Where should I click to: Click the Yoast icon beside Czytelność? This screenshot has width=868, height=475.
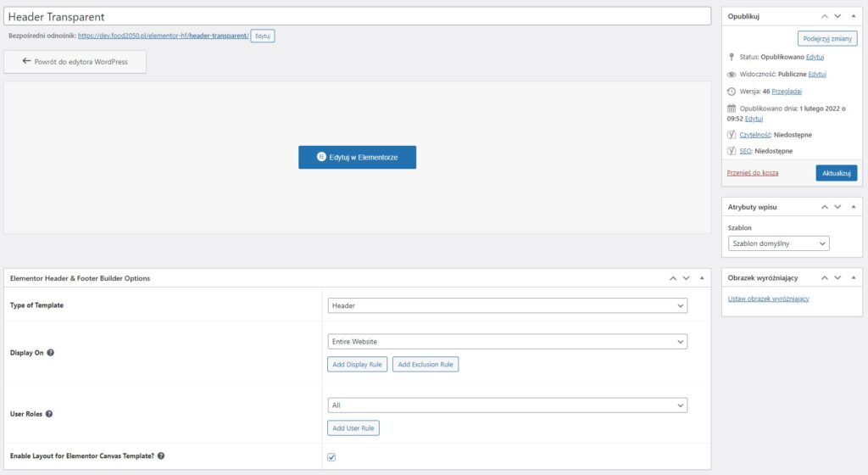click(x=732, y=135)
